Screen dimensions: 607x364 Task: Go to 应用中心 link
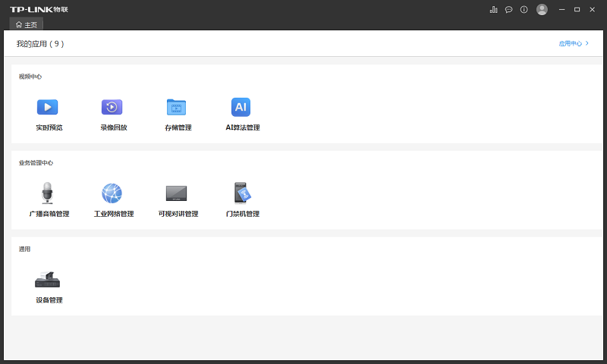click(x=574, y=43)
